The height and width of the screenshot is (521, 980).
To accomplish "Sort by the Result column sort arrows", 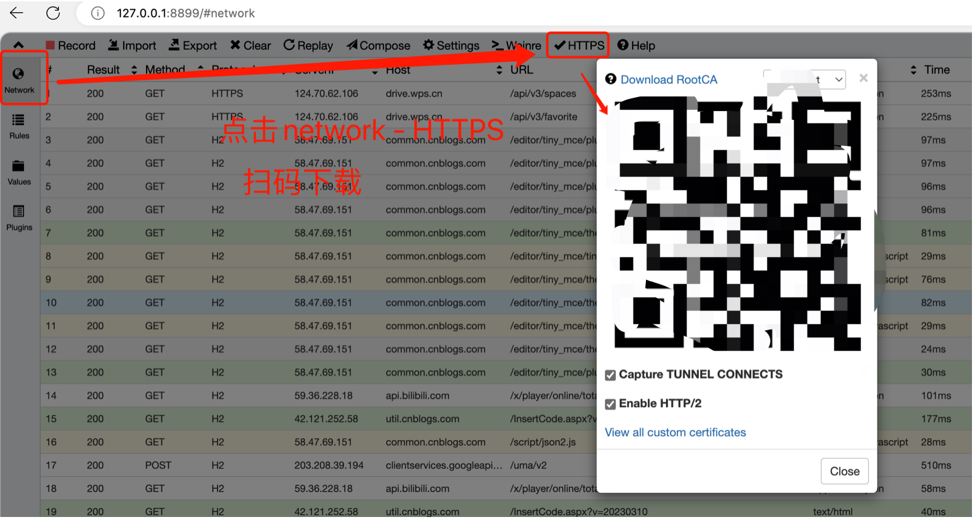I will [134, 70].
